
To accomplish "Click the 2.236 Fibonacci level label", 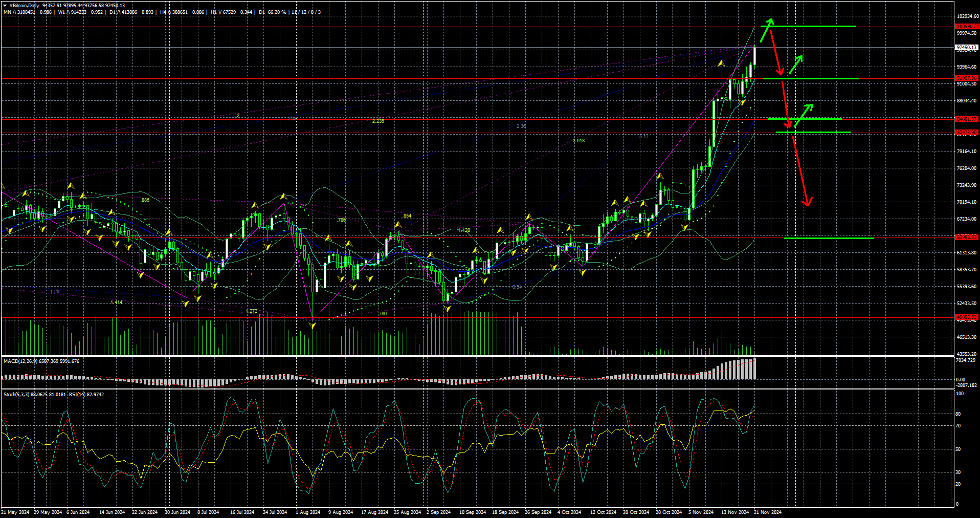I will [x=378, y=121].
